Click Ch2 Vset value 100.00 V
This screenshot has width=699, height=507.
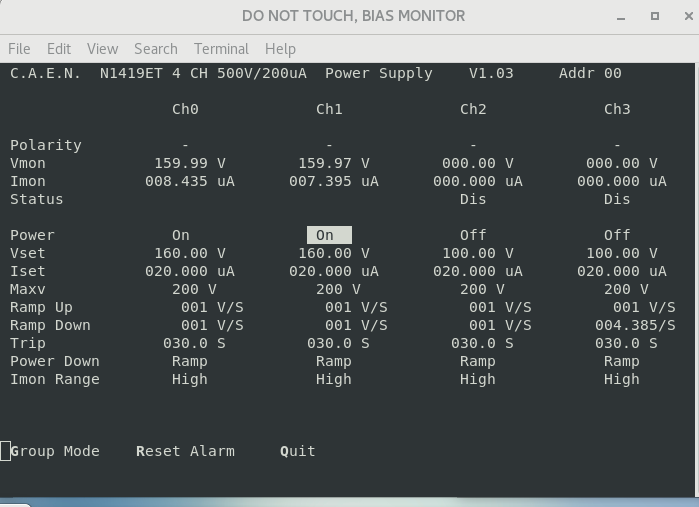pyautogui.click(x=478, y=253)
